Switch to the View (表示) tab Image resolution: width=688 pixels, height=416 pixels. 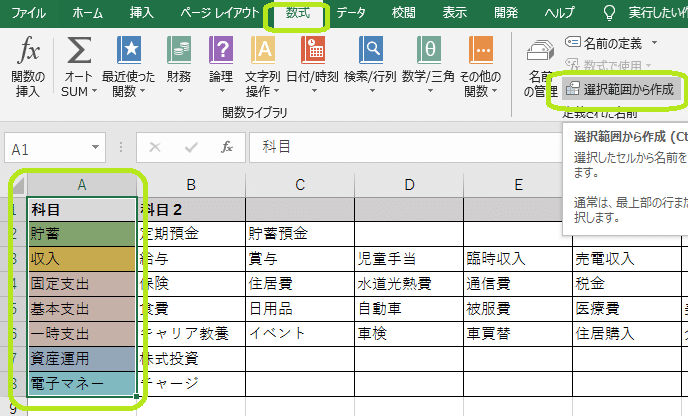pos(455,13)
